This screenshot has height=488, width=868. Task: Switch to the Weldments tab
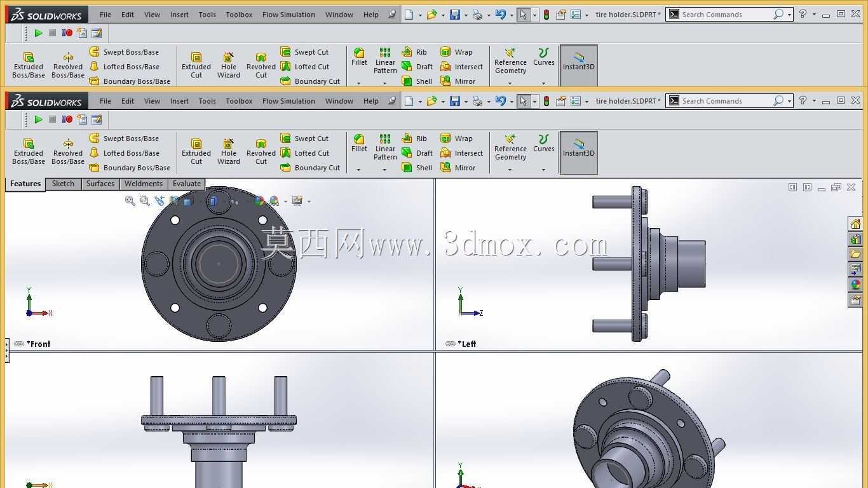[144, 184]
